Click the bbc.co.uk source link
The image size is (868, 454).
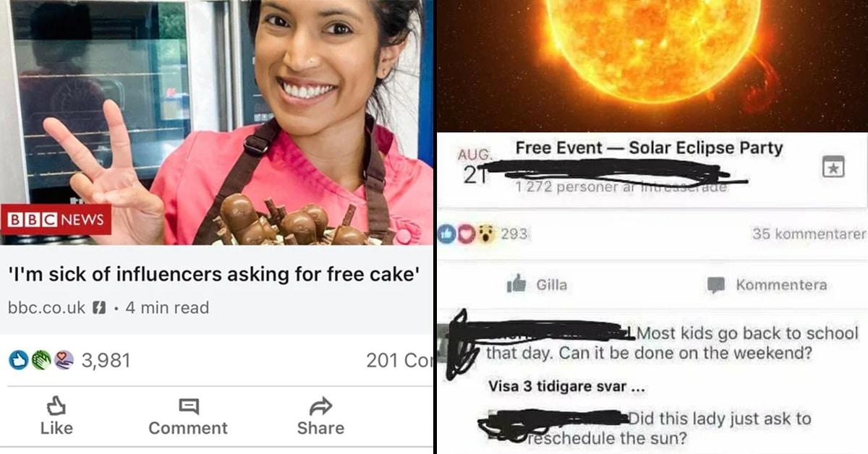click(x=46, y=308)
